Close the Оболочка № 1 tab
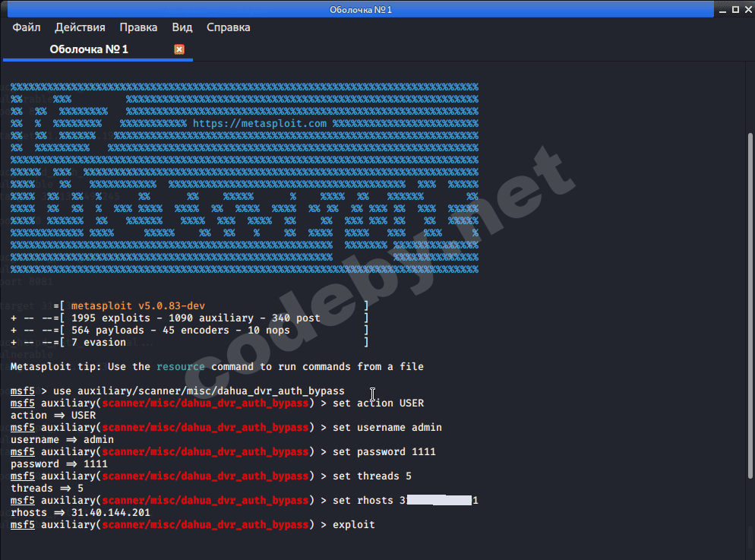755x560 pixels. (179, 49)
